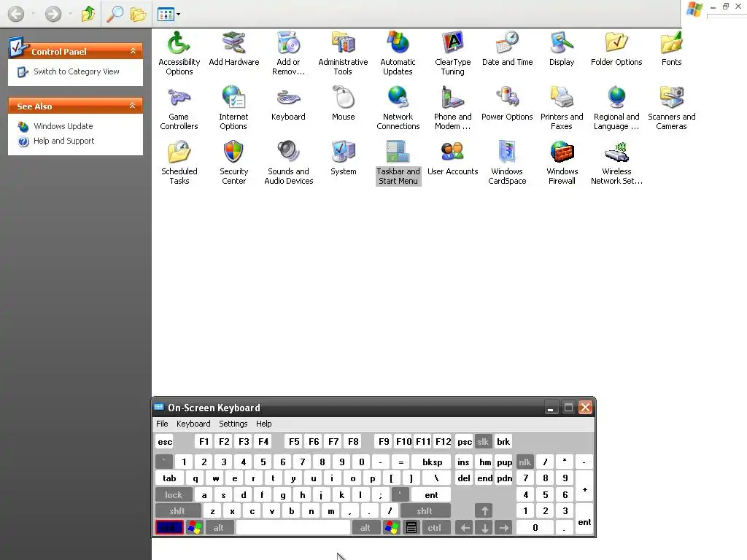Open Windows Update link
The image size is (747, 560).
63,126
